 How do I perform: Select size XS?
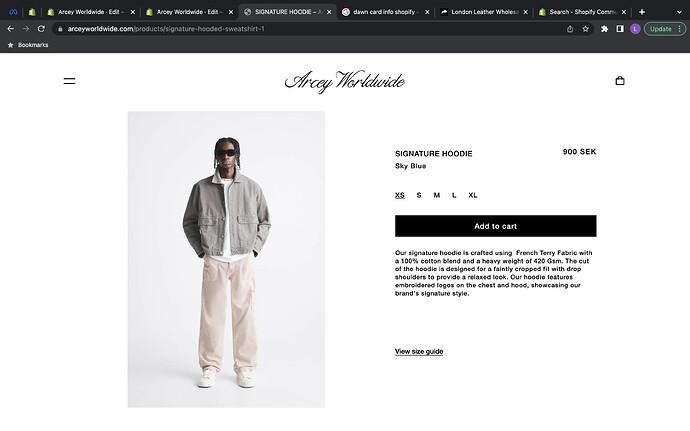[x=400, y=195]
